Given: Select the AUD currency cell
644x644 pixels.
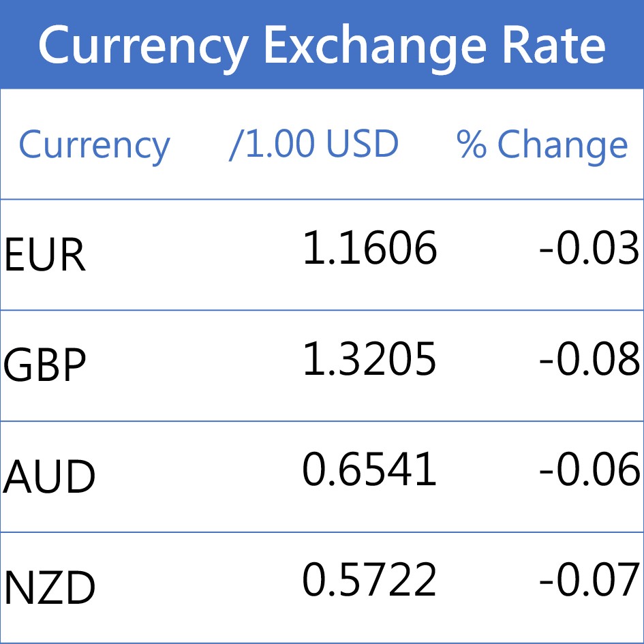Looking at the screenshot, I should pos(49,477).
